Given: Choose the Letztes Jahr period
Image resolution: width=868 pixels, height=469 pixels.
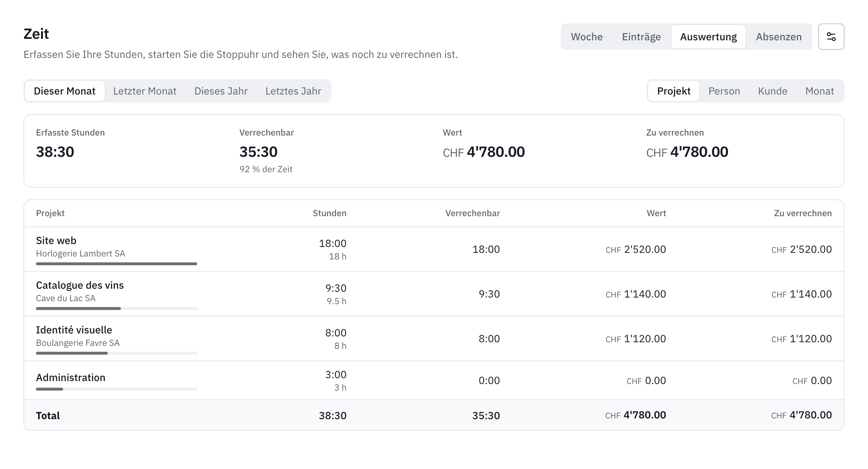Looking at the screenshot, I should click(x=293, y=91).
